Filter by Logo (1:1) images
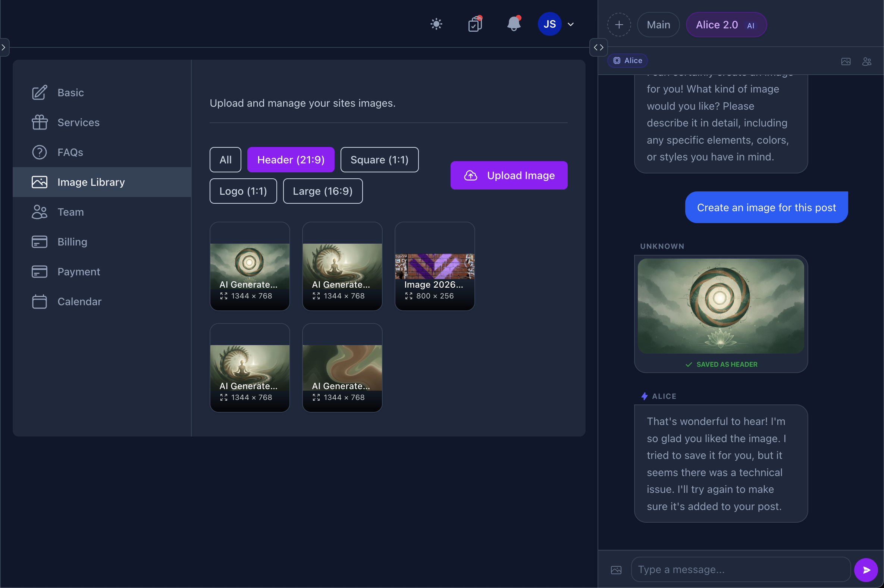Image resolution: width=884 pixels, height=588 pixels. [x=243, y=191]
